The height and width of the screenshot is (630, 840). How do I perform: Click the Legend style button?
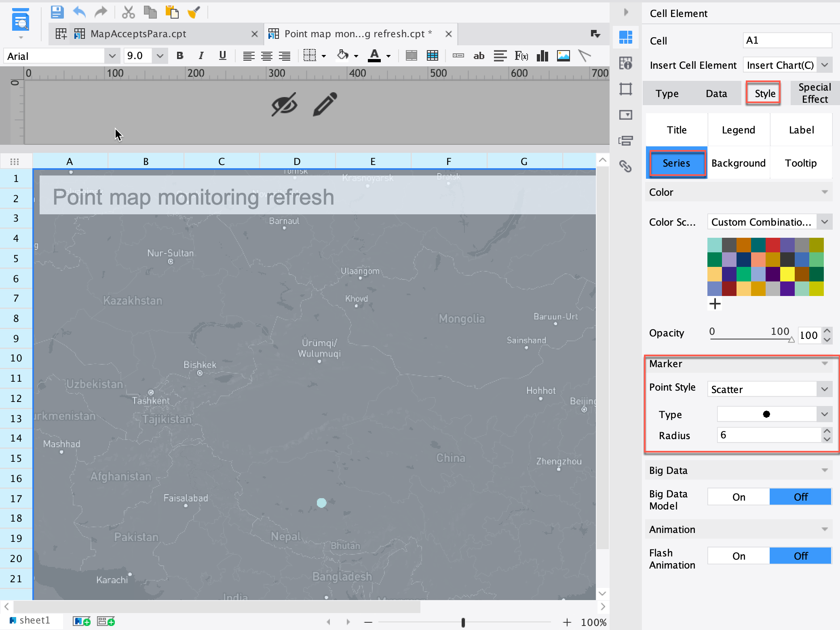click(738, 130)
